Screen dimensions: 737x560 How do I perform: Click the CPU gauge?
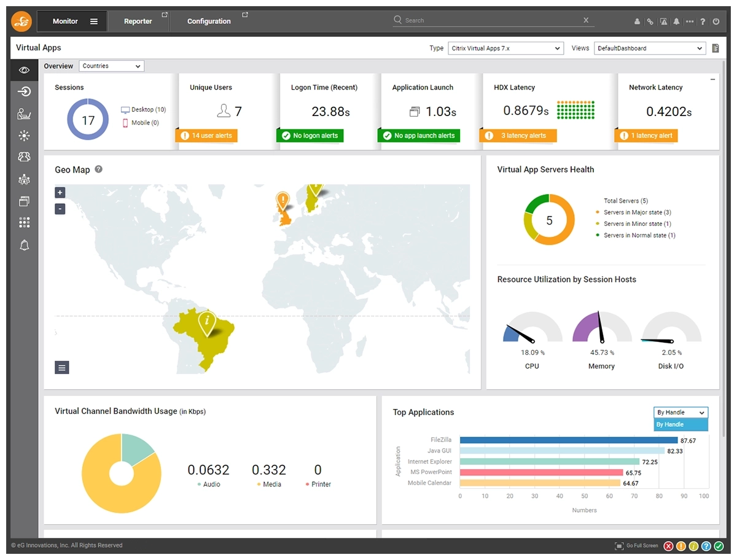(532, 327)
